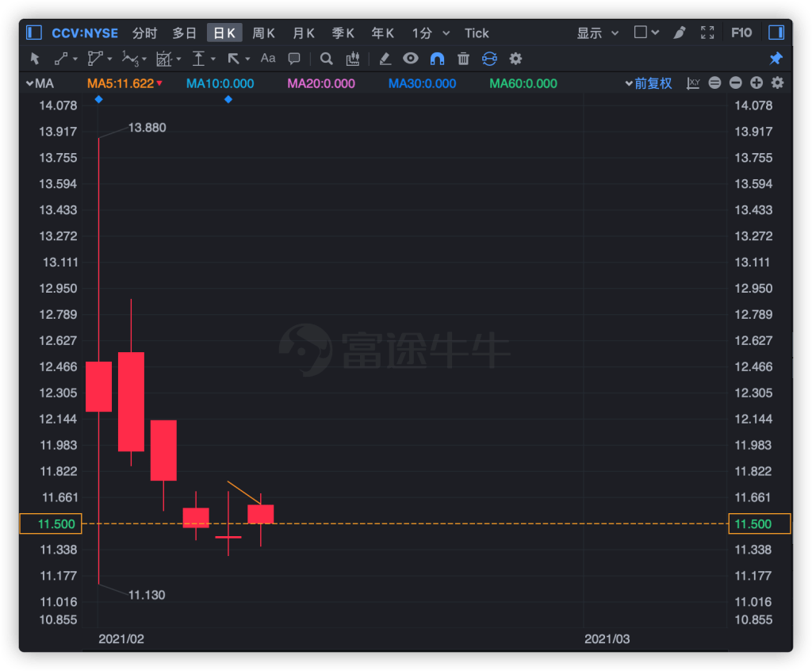Open the F10 company info
Image resolution: width=812 pixels, height=671 pixels.
click(x=741, y=33)
